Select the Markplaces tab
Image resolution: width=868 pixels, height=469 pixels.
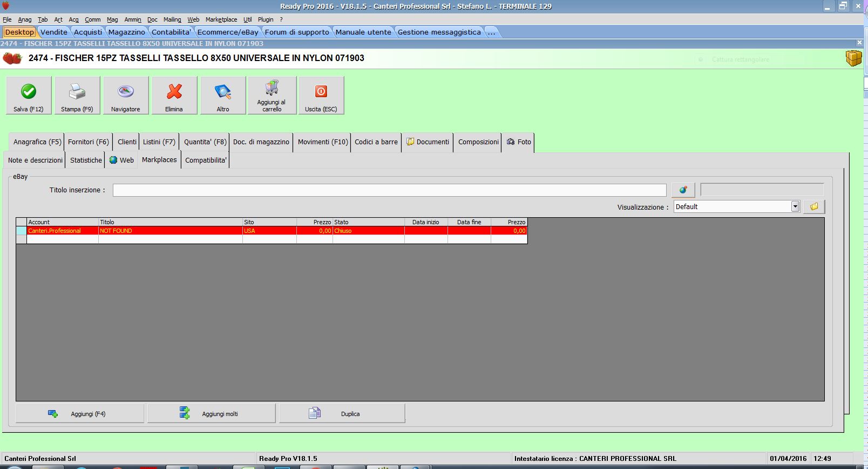[159, 160]
